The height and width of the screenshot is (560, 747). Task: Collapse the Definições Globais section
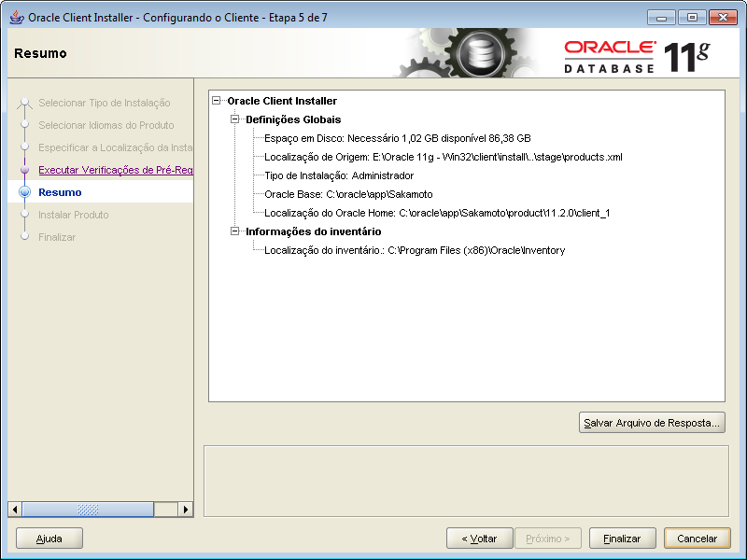click(235, 119)
